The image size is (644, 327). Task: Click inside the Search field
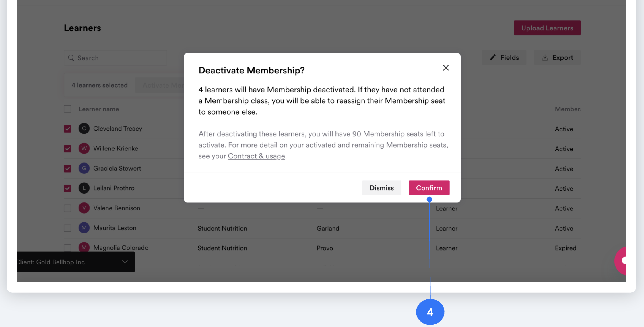coord(115,58)
